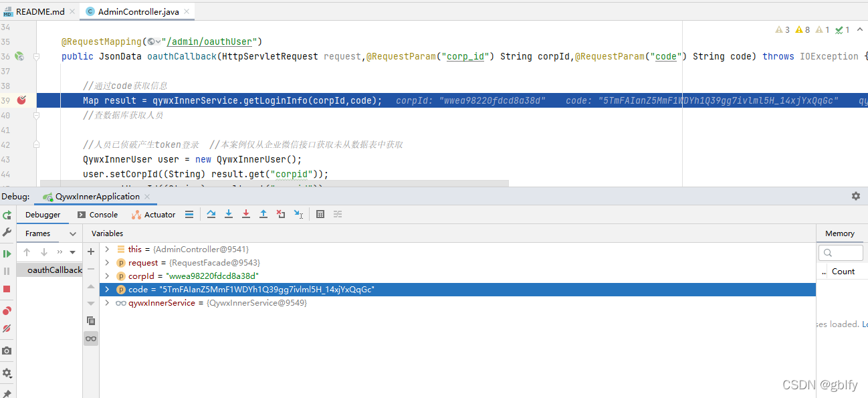Open Debug tool window options gear
The width and height of the screenshot is (868, 398).
point(856,196)
